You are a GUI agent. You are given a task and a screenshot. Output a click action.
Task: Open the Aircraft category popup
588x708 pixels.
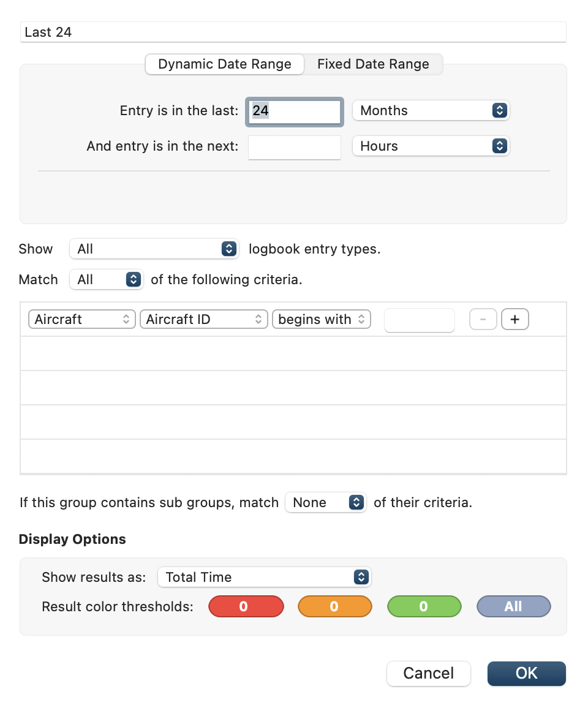coord(81,319)
